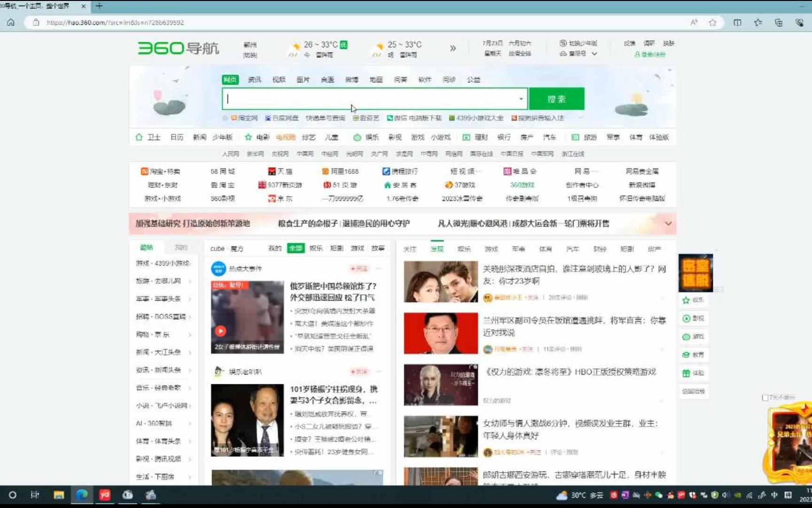Click the browser home icon

coord(11,22)
